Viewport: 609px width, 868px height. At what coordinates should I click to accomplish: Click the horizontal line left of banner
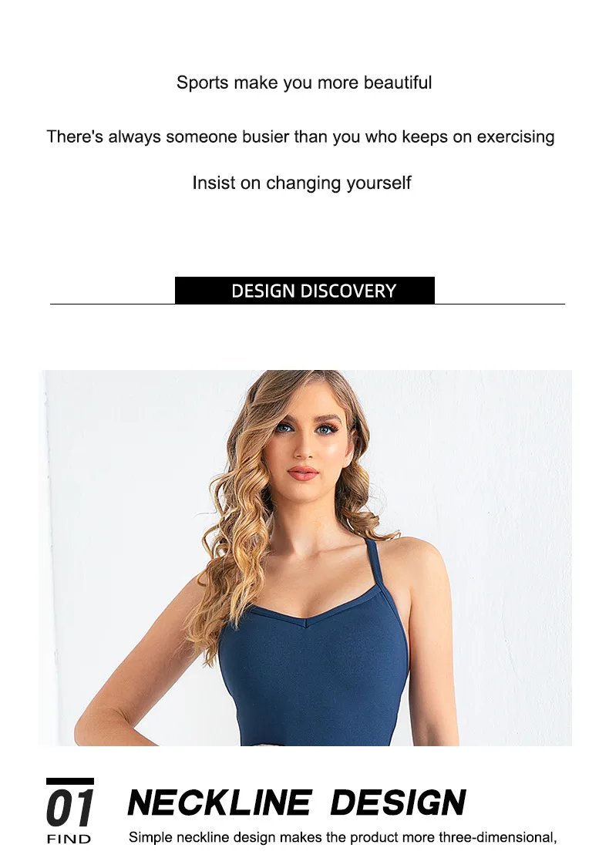tap(113, 304)
